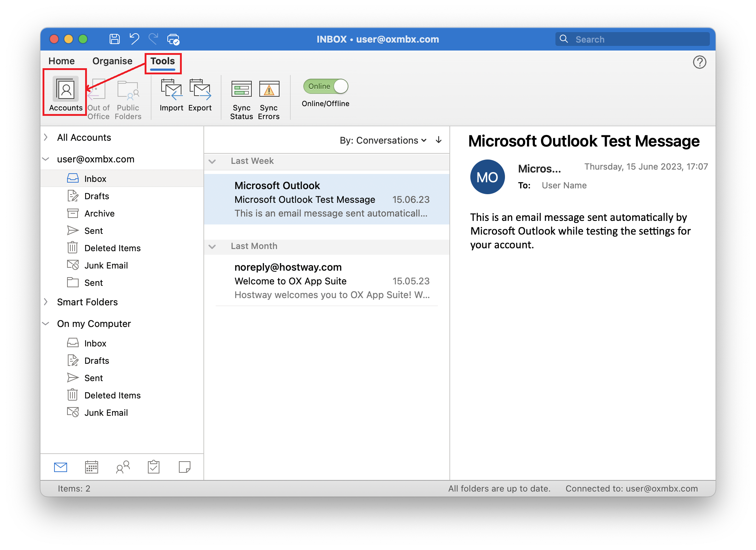The width and height of the screenshot is (756, 550).
Task: Switch to the Organise tab
Action: coord(112,61)
